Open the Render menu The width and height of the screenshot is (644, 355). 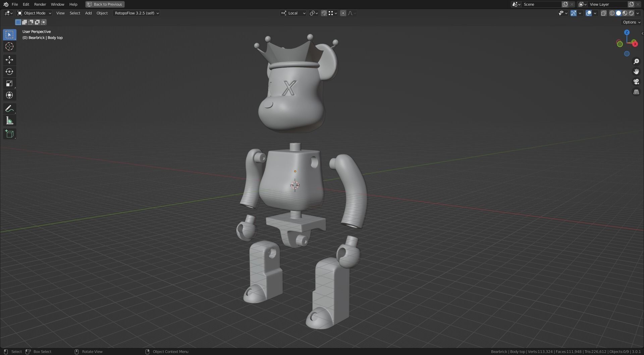point(40,4)
